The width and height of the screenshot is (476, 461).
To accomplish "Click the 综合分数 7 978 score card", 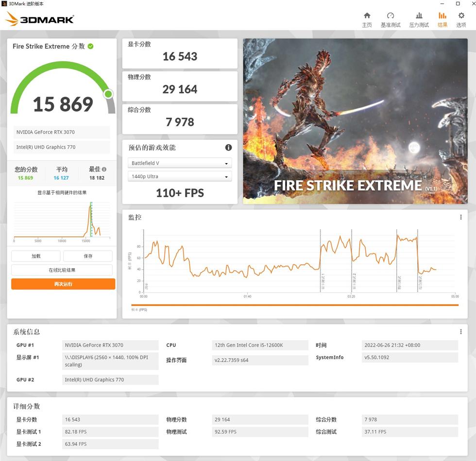I will coord(180,119).
